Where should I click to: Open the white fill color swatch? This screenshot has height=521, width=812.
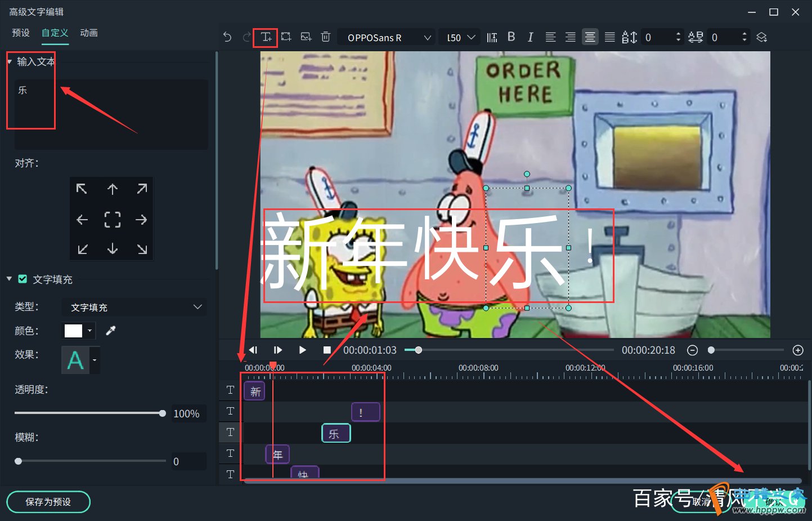pos(74,331)
